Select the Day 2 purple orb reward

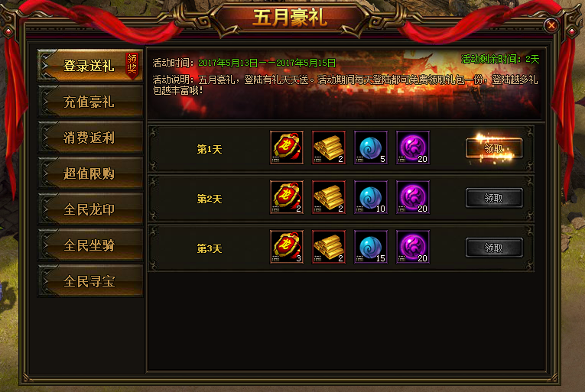413,197
